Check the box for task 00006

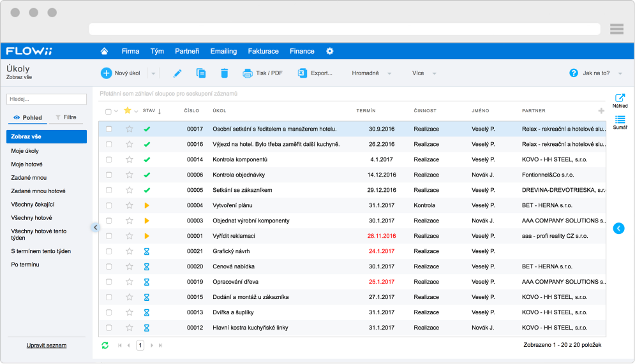coord(108,175)
